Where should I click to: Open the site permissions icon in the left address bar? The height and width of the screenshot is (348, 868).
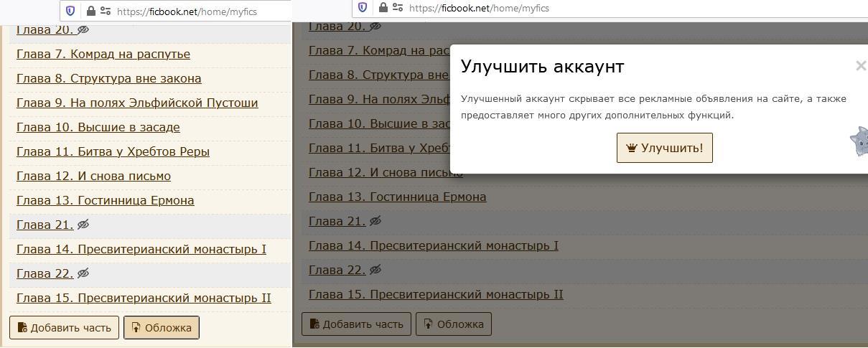pyautogui.click(x=106, y=11)
